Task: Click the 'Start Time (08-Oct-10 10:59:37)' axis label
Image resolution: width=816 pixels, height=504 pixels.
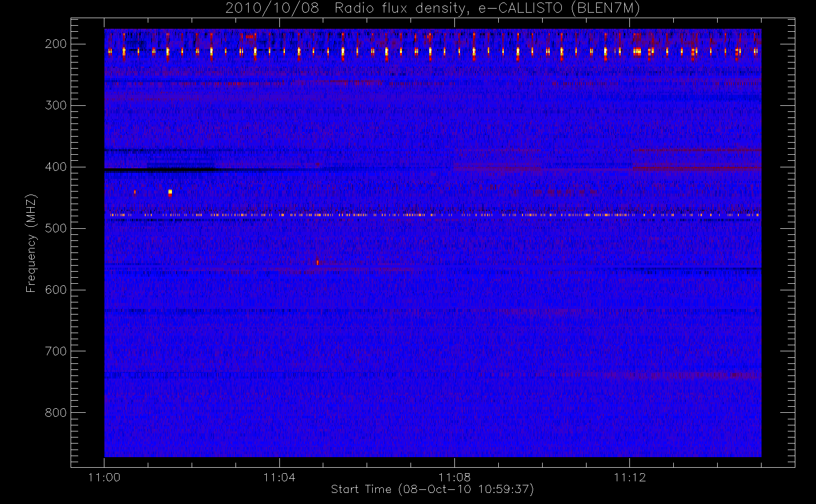Action: [433, 489]
